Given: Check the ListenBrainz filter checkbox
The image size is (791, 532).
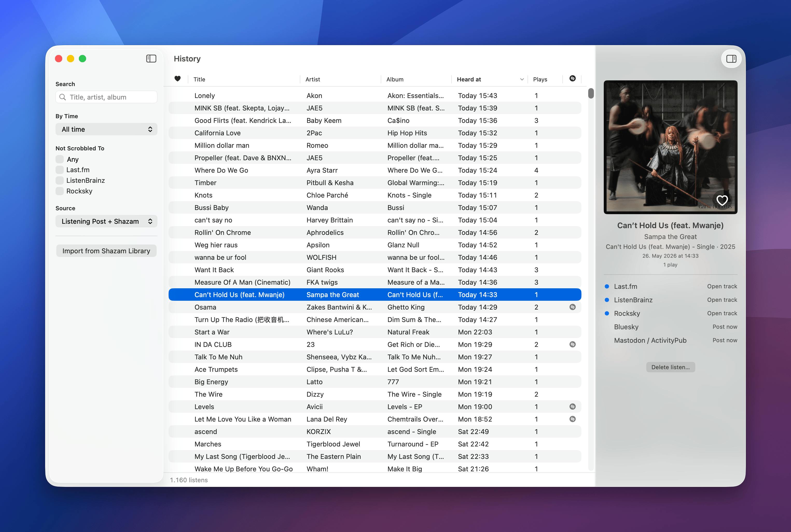Looking at the screenshot, I should coord(60,180).
